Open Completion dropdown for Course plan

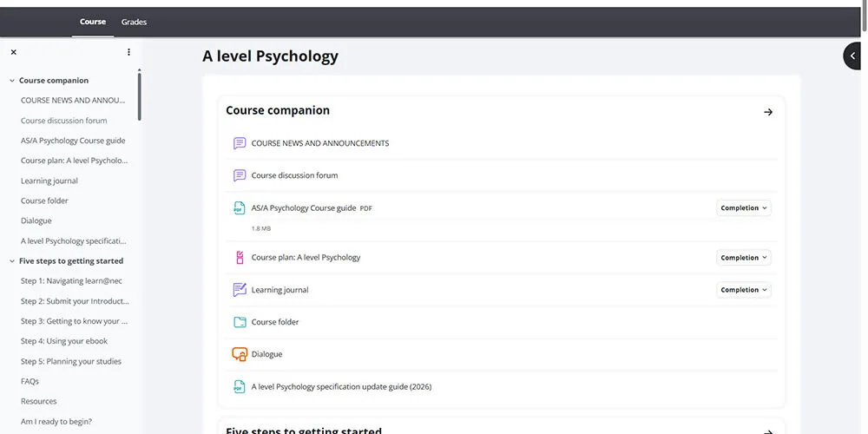point(744,258)
